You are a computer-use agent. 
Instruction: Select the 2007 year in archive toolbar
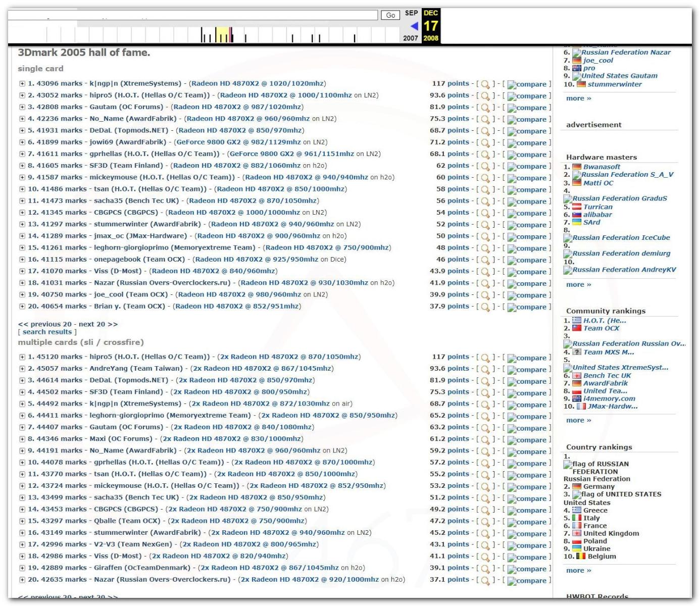point(410,38)
